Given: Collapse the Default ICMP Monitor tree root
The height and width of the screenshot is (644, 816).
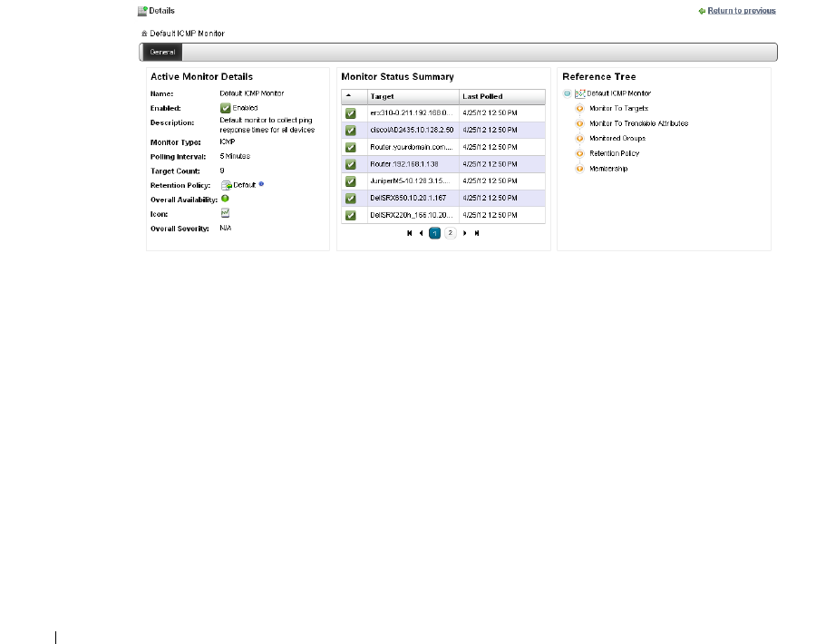Looking at the screenshot, I should click(567, 93).
